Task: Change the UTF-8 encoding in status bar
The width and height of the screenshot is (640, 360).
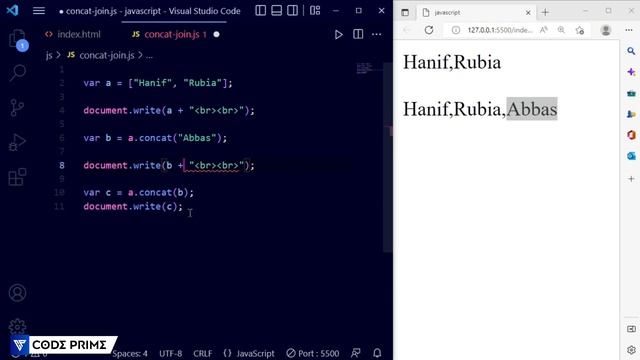Action: point(171,353)
